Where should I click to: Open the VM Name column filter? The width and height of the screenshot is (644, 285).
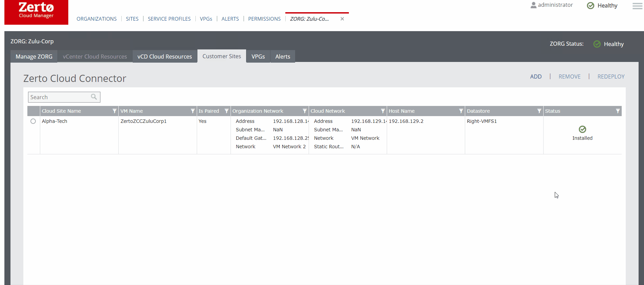click(193, 111)
